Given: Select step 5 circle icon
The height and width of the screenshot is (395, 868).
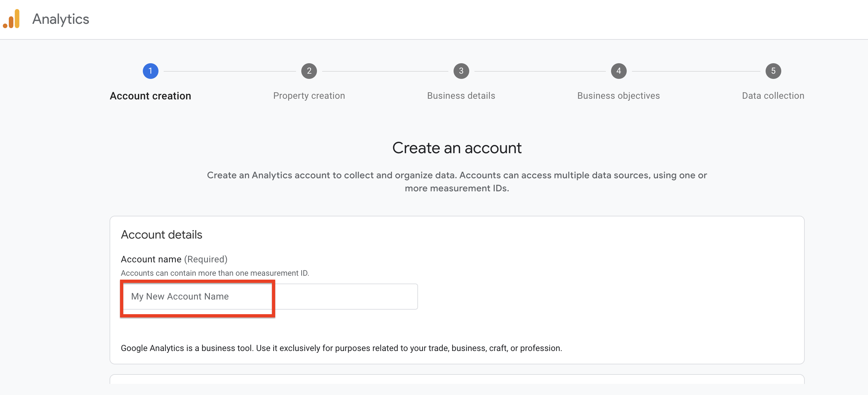Looking at the screenshot, I should pyautogui.click(x=773, y=71).
